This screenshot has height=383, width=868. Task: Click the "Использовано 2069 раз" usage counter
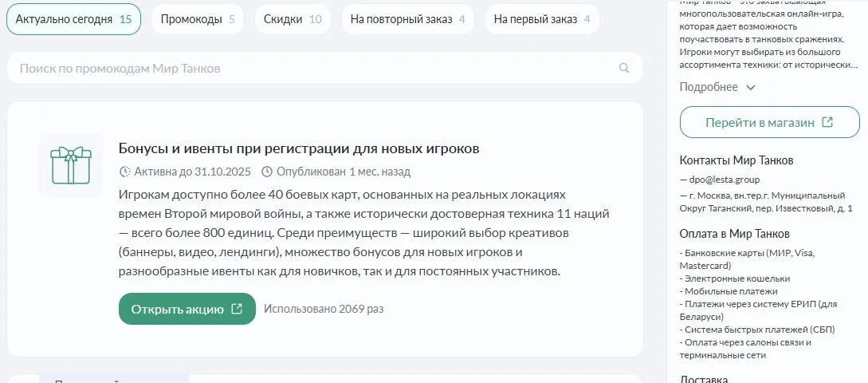click(324, 310)
